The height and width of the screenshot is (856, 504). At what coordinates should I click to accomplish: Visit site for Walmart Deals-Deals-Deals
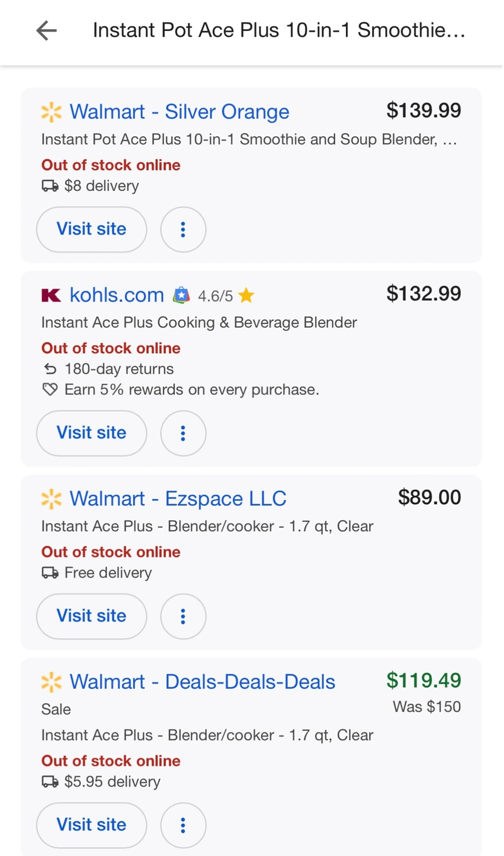coord(92,825)
